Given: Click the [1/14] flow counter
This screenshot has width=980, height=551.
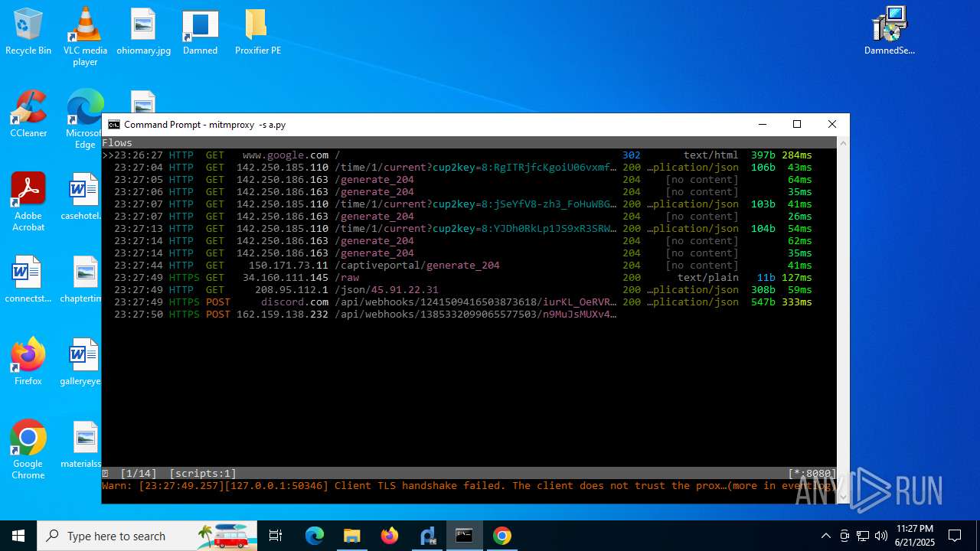Looking at the screenshot, I should click(x=139, y=474).
